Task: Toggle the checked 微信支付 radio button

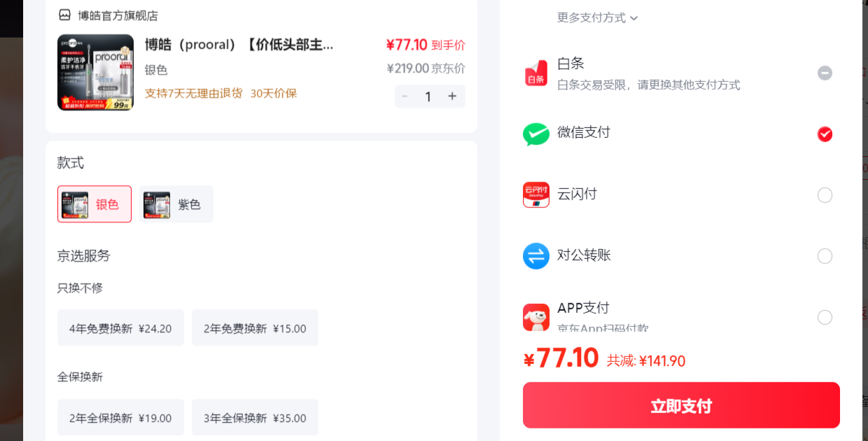Action: tap(825, 134)
